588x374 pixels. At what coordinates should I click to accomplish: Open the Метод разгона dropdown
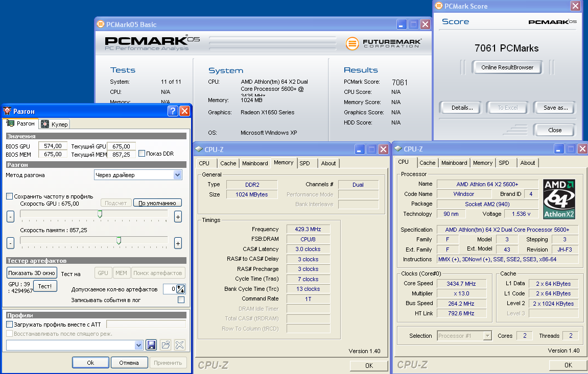tap(178, 175)
